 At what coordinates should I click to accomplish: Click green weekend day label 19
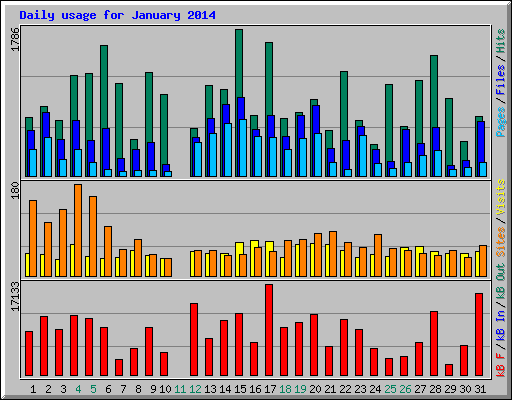(x=300, y=389)
